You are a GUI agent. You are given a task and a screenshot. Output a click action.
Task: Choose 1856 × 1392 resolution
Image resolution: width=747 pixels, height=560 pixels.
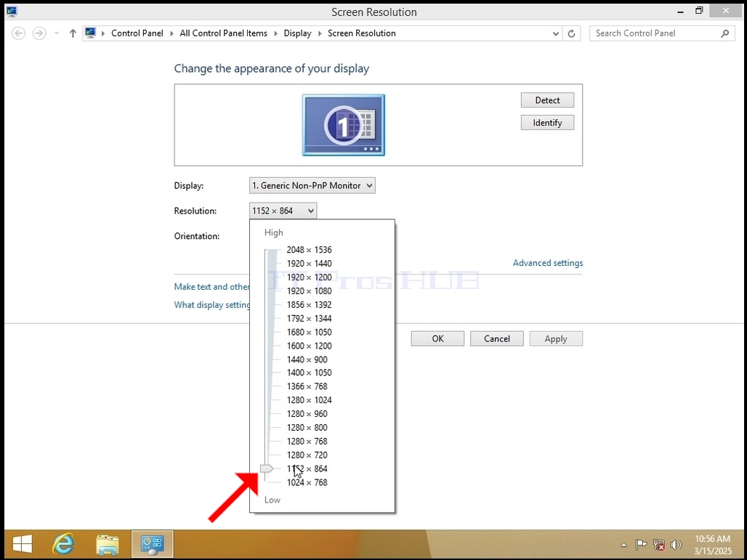[x=309, y=305]
